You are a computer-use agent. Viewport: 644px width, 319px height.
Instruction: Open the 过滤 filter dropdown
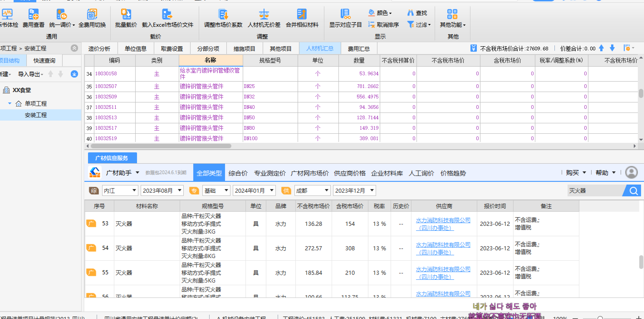point(419,25)
